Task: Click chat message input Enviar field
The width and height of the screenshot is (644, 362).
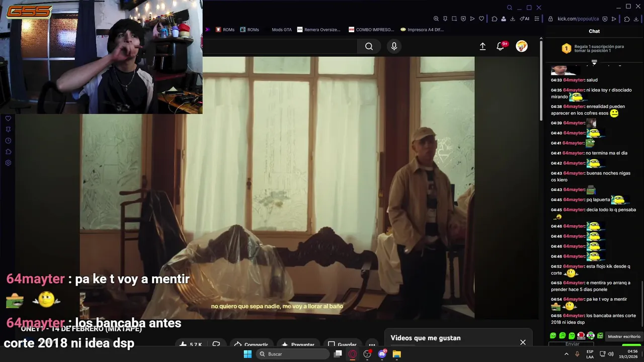Action: 573,344
